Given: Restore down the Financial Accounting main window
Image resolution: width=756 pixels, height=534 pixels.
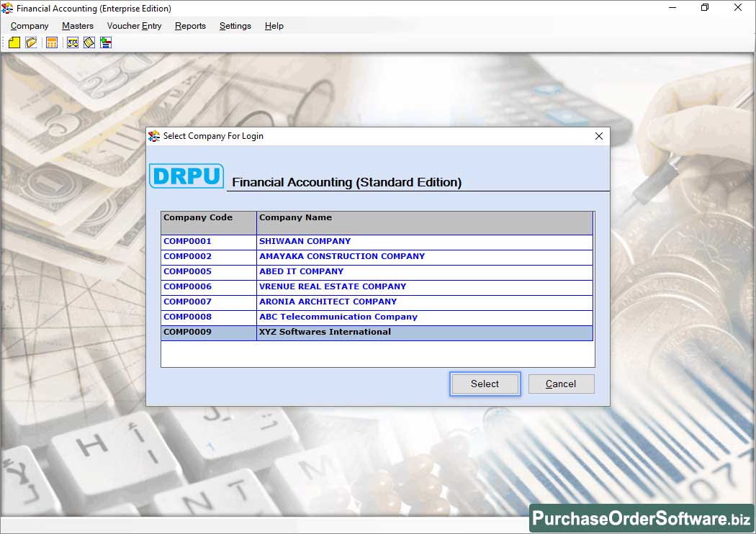Looking at the screenshot, I should click(x=705, y=8).
